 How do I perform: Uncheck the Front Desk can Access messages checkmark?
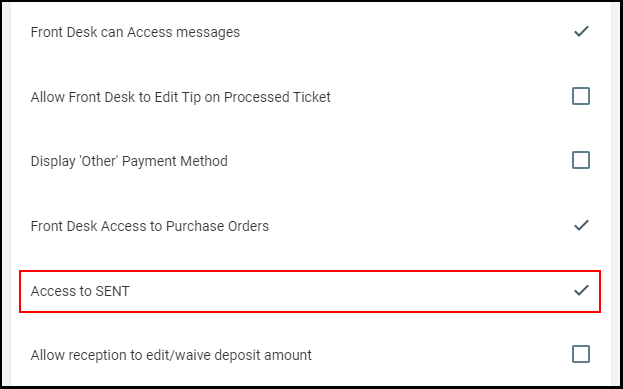pyautogui.click(x=581, y=31)
